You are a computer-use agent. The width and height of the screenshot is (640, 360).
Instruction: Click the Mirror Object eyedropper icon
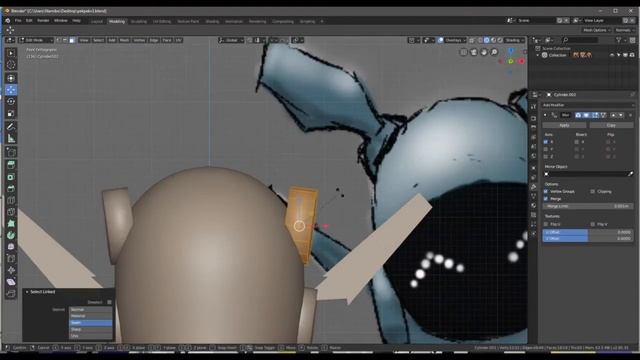pos(630,174)
